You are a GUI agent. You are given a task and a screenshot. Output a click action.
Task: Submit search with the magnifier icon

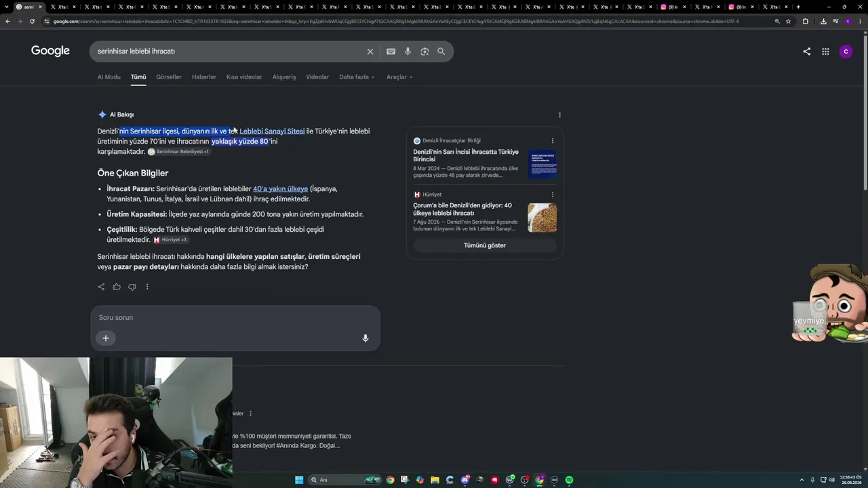(x=441, y=52)
